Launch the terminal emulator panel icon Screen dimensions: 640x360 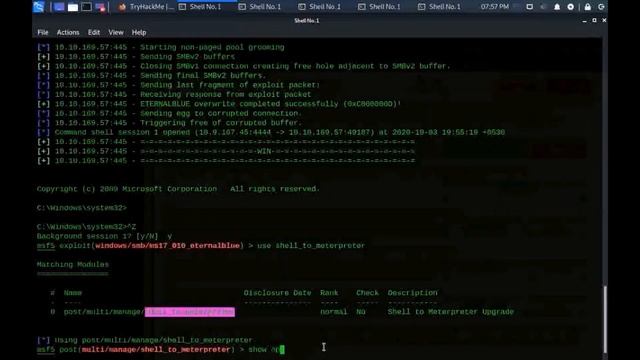click(86, 7)
